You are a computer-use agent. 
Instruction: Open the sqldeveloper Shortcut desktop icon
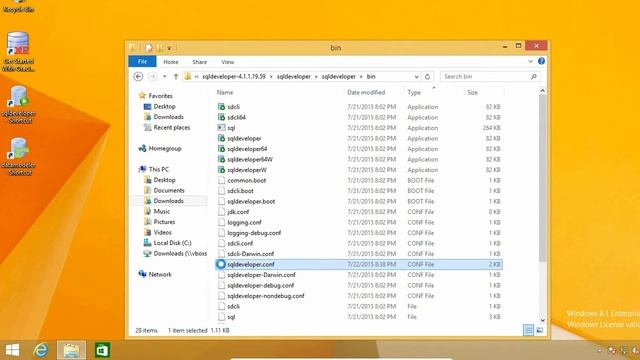(19, 104)
